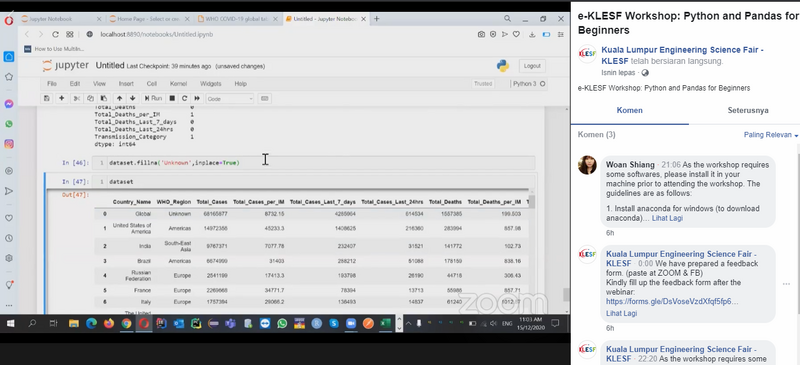
Task: Click the Country_Name column header
Action: pos(132,202)
